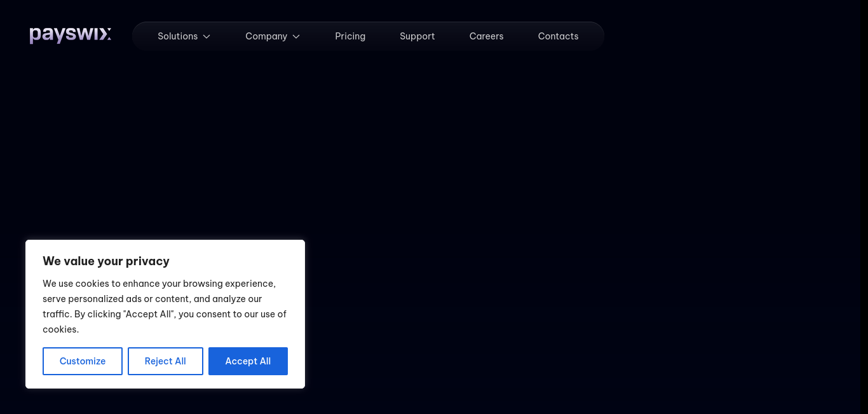
Task: Expand the Solutions dropdown chevron
Action: (207, 37)
